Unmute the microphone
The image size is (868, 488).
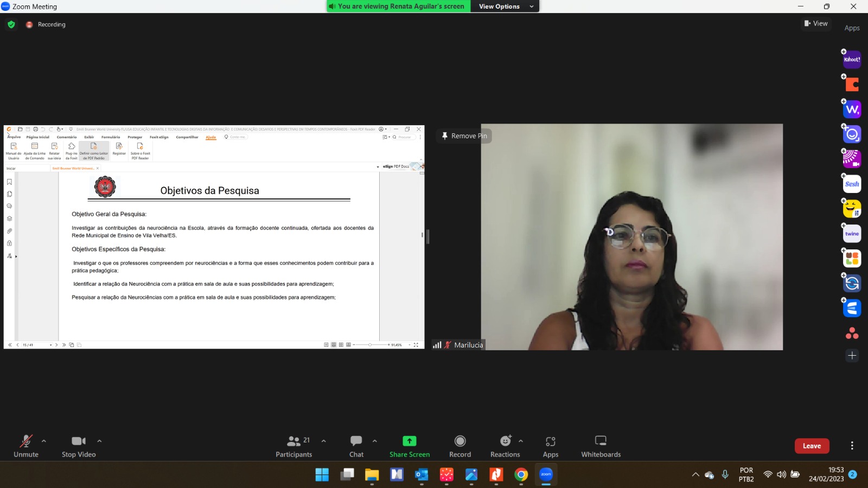(25, 446)
